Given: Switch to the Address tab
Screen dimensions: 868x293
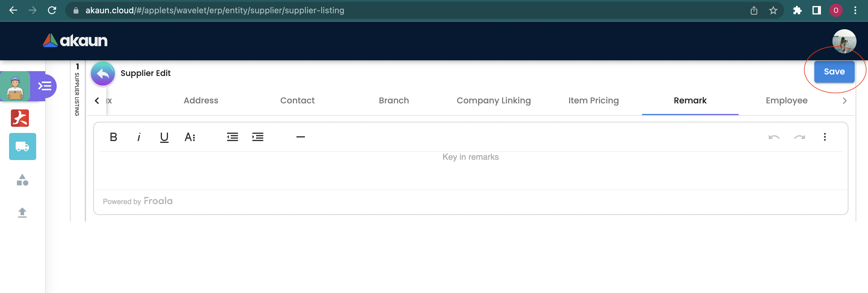Looking at the screenshot, I should pyautogui.click(x=201, y=100).
